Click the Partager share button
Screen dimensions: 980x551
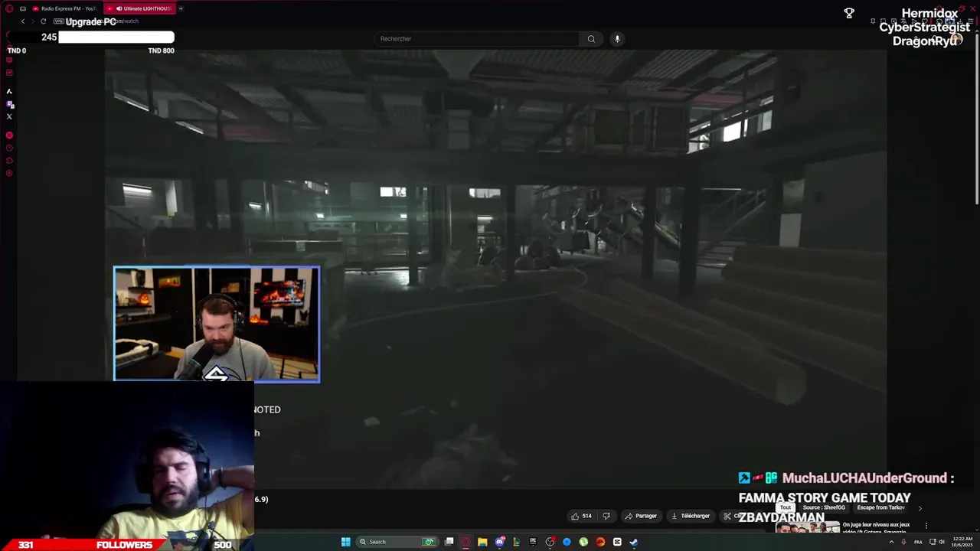pos(642,516)
